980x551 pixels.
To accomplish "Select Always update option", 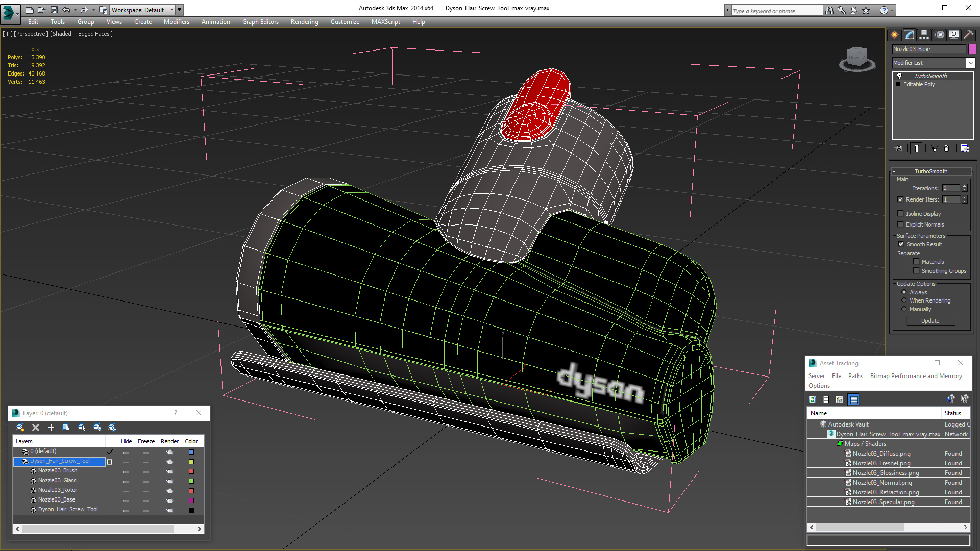I will (x=904, y=292).
